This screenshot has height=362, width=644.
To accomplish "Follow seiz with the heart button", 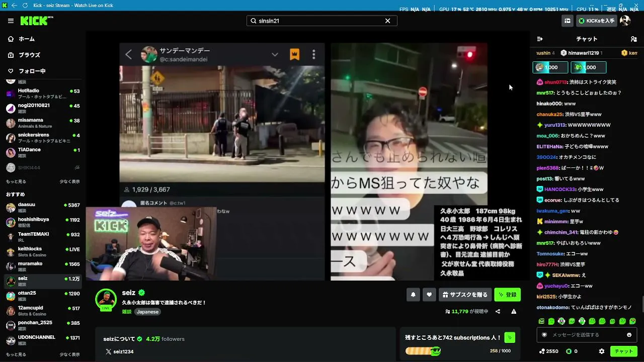I will coord(429,295).
